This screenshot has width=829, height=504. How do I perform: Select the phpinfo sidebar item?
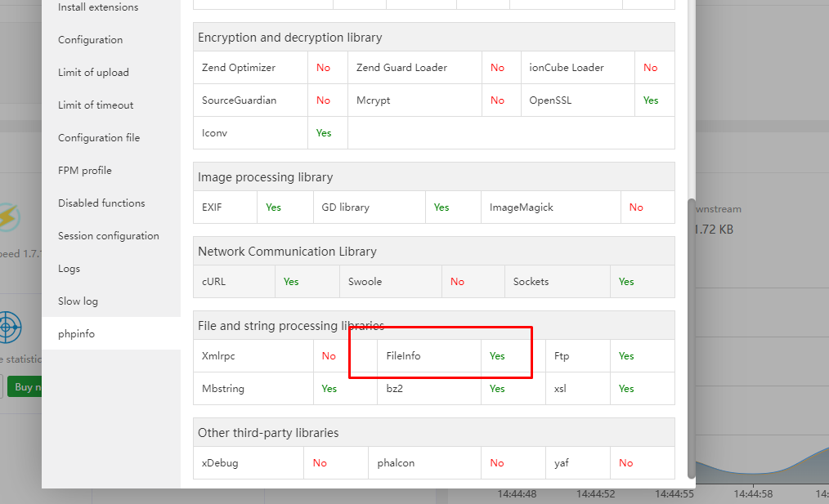pyautogui.click(x=76, y=334)
